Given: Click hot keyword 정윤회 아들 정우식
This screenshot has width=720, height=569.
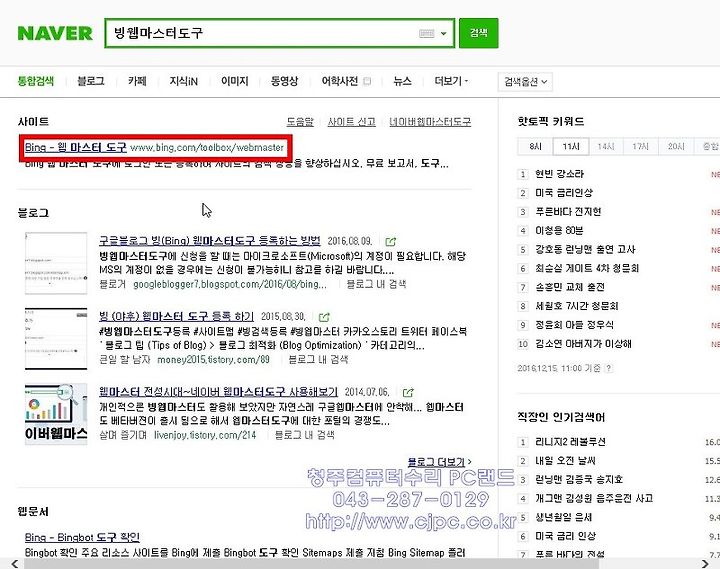Looking at the screenshot, I should click(574, 325).
